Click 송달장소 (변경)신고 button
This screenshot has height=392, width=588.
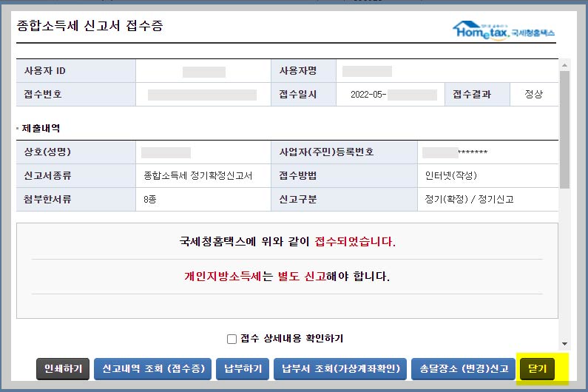click(x=463, y=369)
